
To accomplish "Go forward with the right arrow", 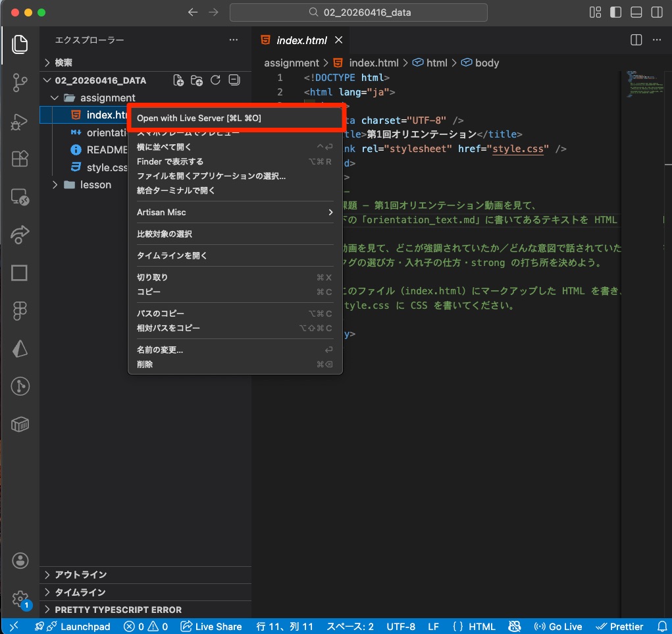I will 213,13.
